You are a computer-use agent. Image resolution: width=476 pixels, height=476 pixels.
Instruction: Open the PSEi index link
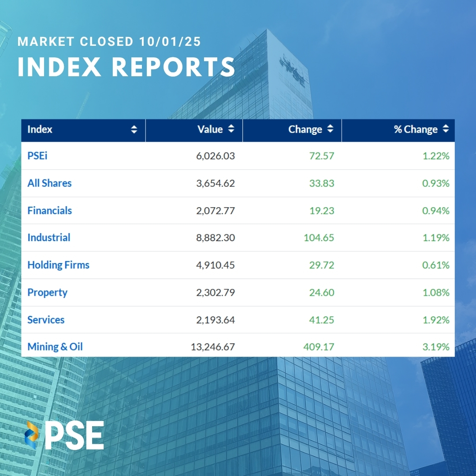coord(37,156)
